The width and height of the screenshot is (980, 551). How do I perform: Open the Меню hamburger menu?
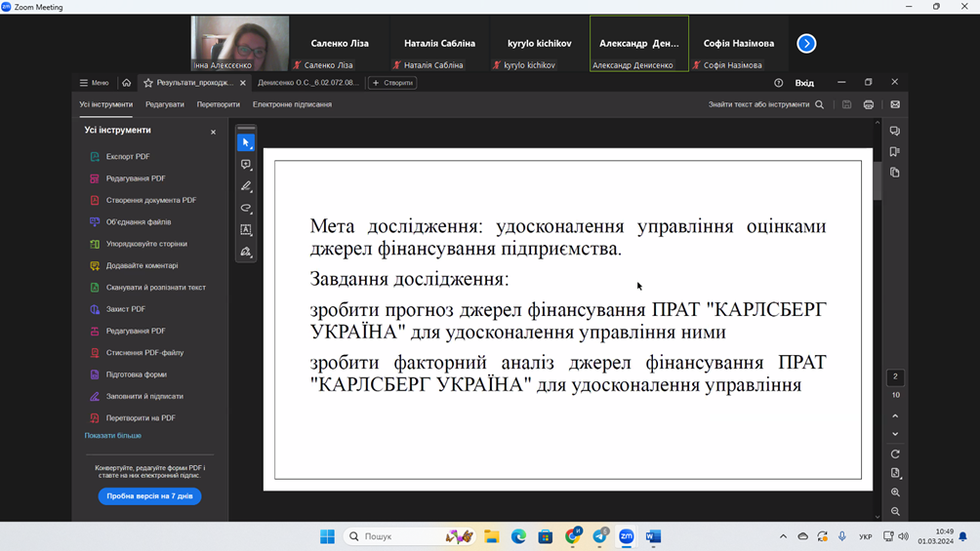click(94, 83)
